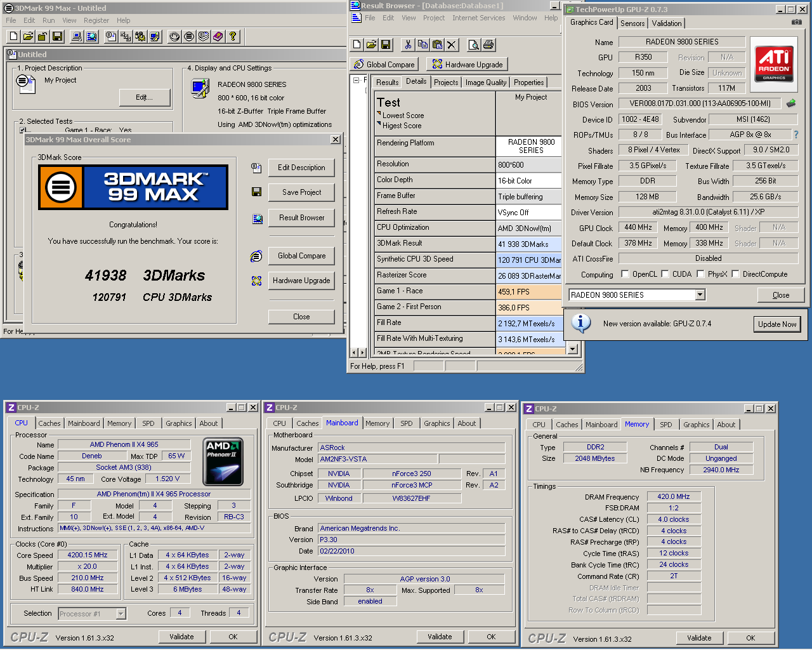The height and width of the screenshot is (650, 812).
Task: Create new project in 3DMark 99 toolbar
Action: (x=13, y=37)
